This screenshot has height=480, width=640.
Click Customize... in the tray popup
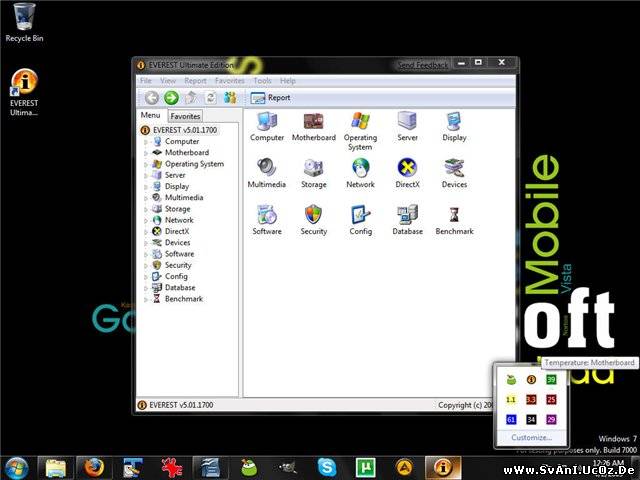tap(531, 437)
